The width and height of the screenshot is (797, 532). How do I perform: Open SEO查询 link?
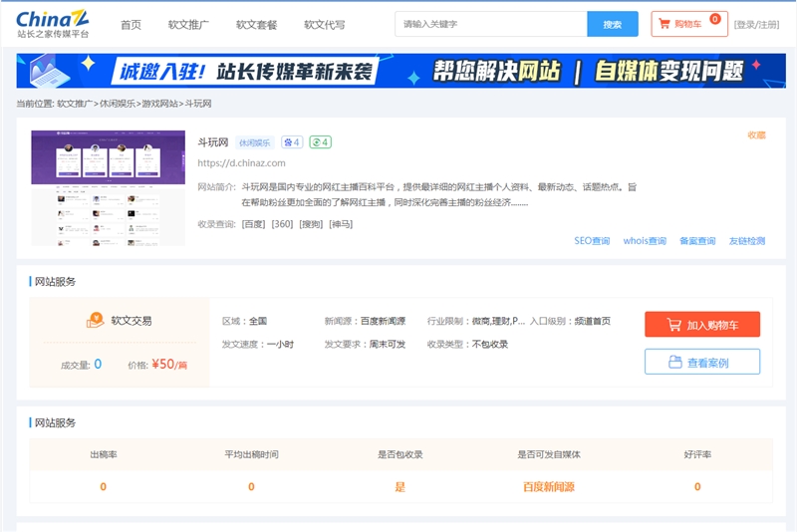592,241
